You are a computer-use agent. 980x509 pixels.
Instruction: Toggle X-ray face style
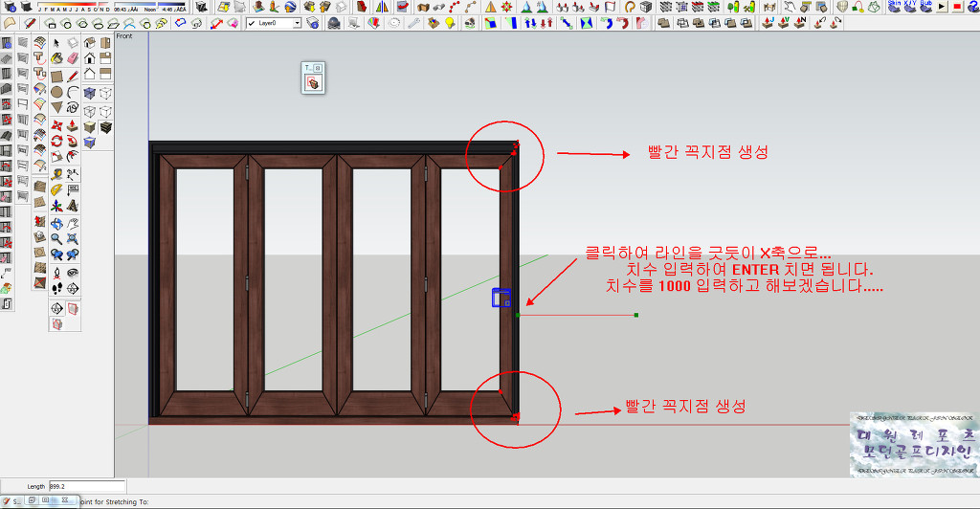pyautogui.click(x=89, y=93)
